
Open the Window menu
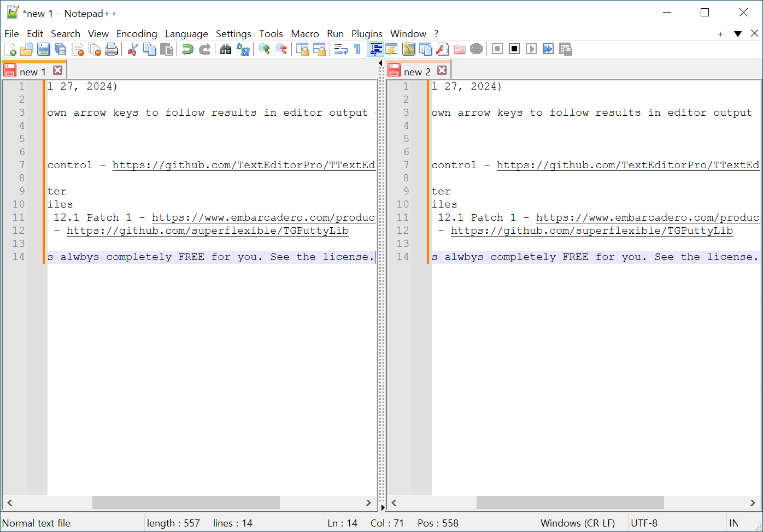coord(408,34)
